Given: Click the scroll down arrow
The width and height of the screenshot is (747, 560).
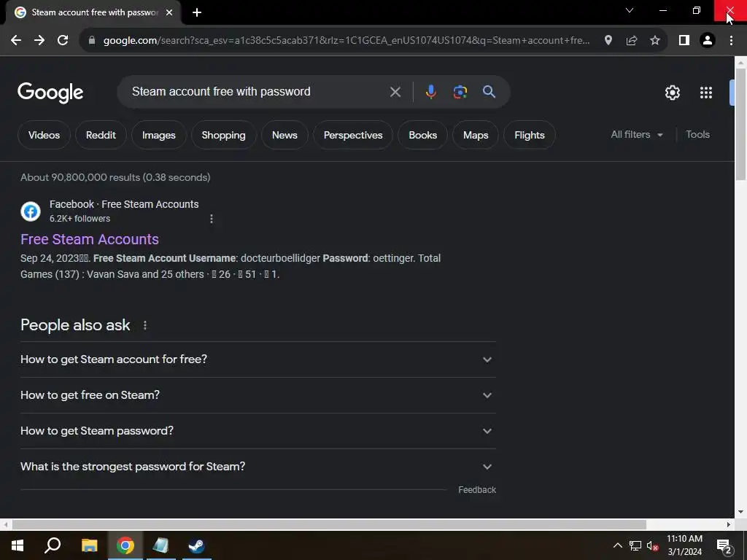Looking at the screenshot, I should pos(740,513).
